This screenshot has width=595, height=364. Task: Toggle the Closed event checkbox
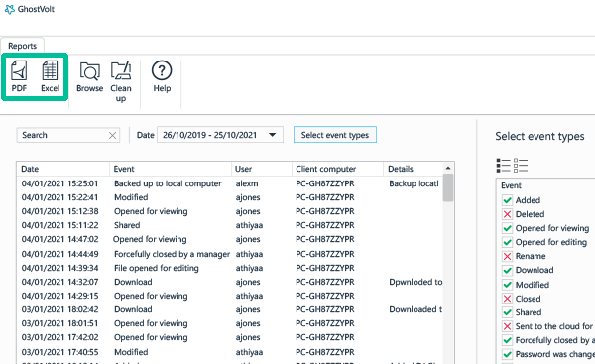tap(507, 299)
